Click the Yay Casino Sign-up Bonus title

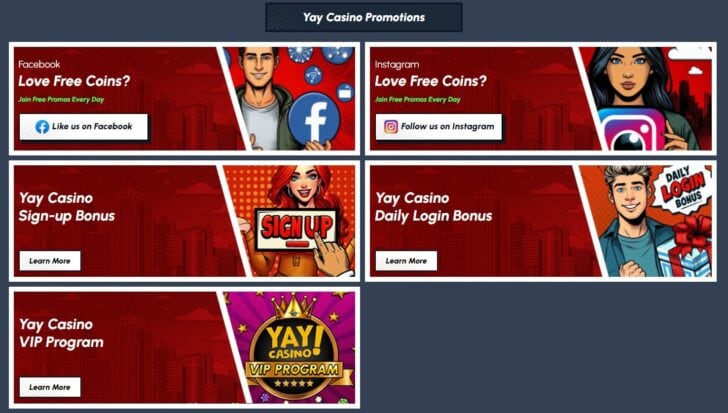pos(67,207)
